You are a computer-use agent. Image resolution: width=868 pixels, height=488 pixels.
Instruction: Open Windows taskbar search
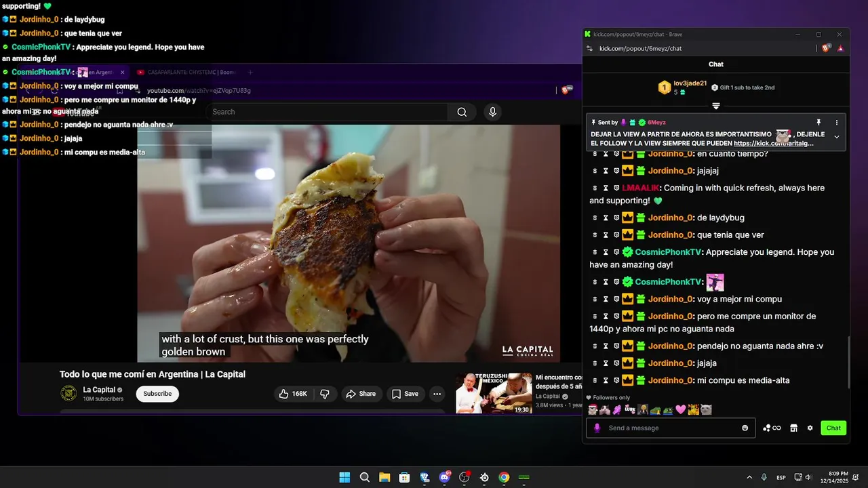coord(365,477)
